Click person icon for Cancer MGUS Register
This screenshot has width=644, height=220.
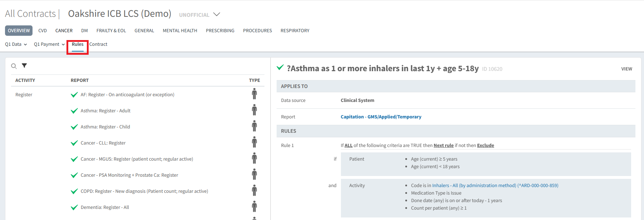(254, 158)
